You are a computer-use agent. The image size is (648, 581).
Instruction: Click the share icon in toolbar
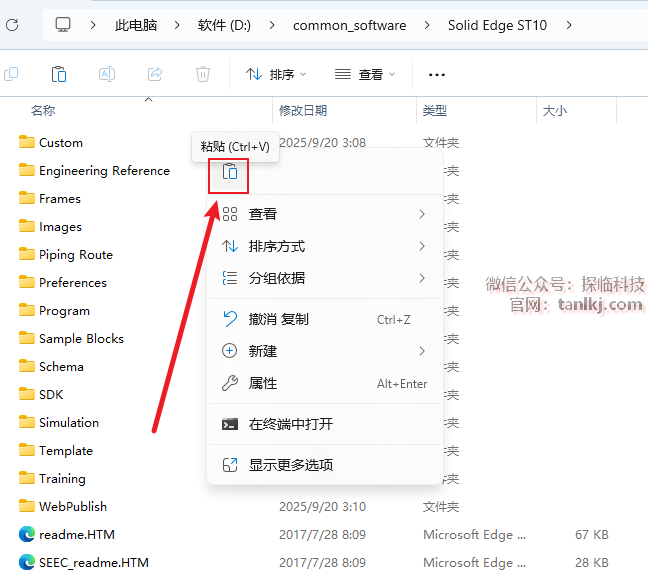(155, 74)
